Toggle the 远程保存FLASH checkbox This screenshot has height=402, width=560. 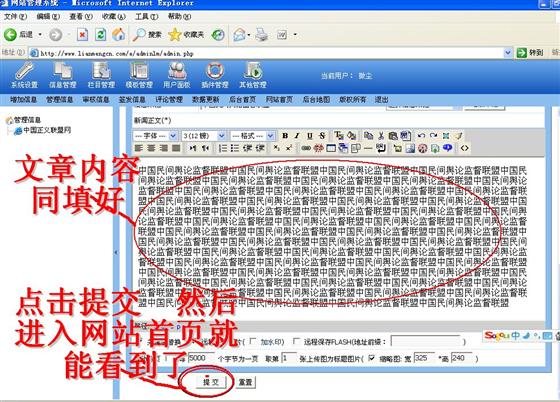coord(296,341)
